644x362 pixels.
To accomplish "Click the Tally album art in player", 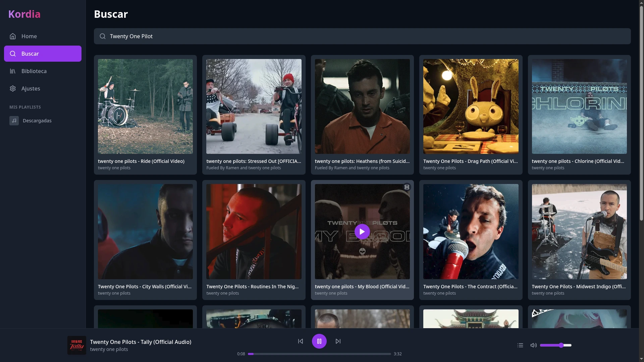I will (77, 345).
